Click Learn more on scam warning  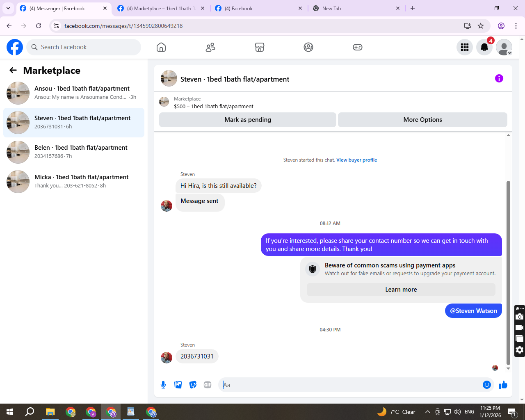tap(401, 290)
